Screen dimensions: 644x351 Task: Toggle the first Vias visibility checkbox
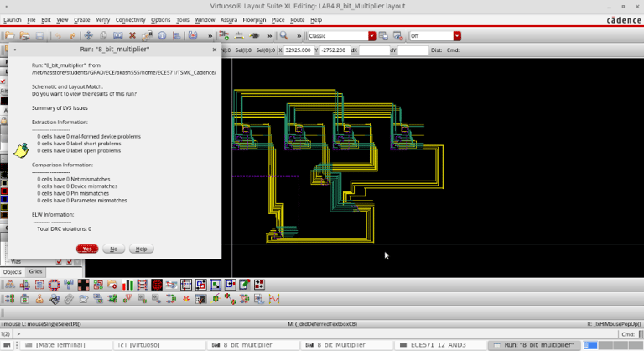60,262
